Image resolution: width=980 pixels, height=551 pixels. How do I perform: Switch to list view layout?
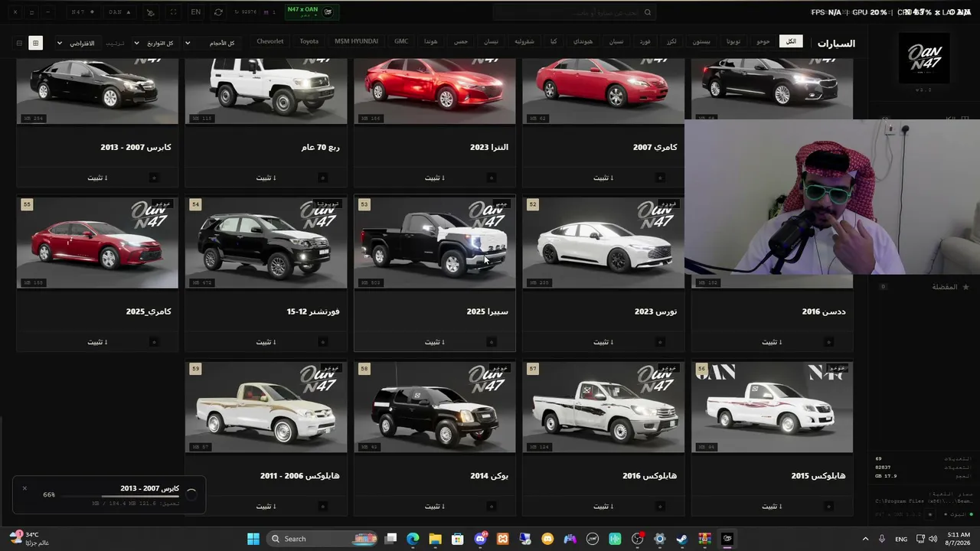[19, 43]
